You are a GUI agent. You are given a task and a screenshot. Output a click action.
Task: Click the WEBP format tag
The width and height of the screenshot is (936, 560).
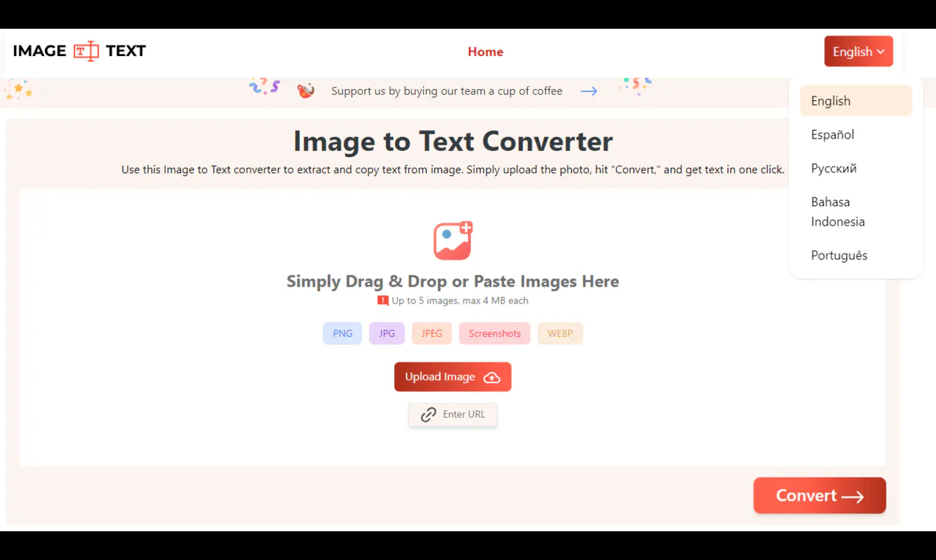tap(560, 334)
